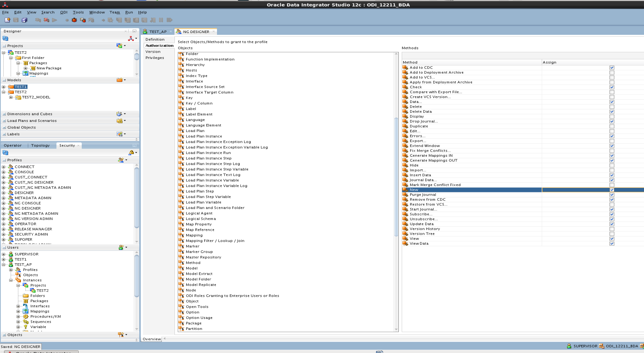This screenshot has height=353, width=644.
Task: Click the Overview tab at bottom
Action: (x=152, y=339)
